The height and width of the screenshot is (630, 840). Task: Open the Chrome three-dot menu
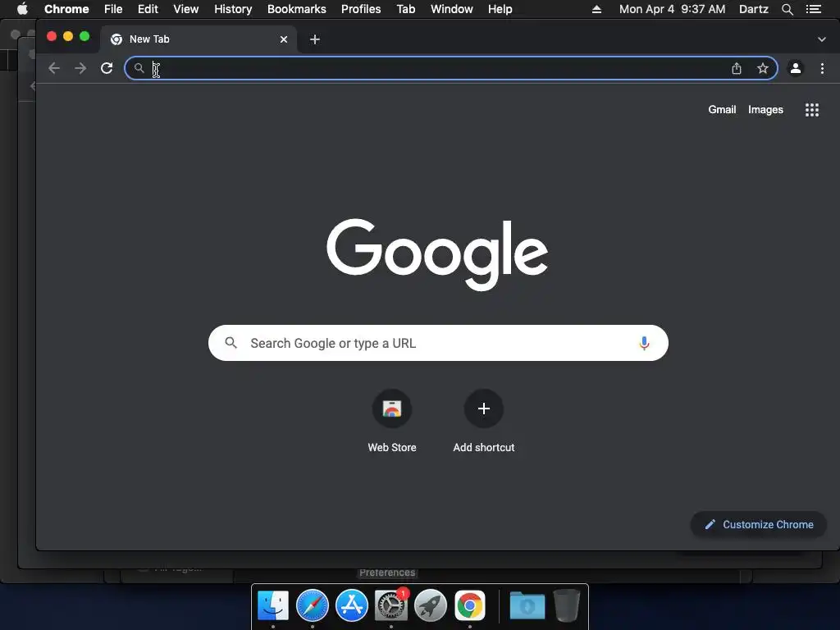click(x=822, y=68)
